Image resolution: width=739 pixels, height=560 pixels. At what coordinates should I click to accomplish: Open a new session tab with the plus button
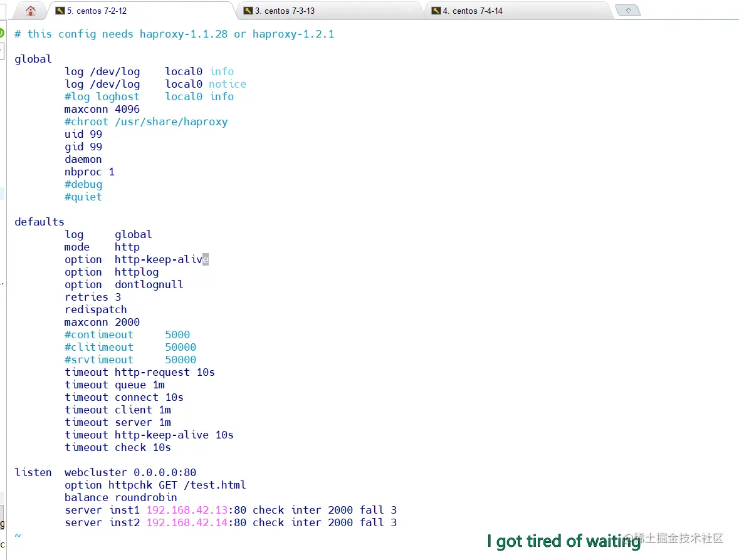[628, 11]
